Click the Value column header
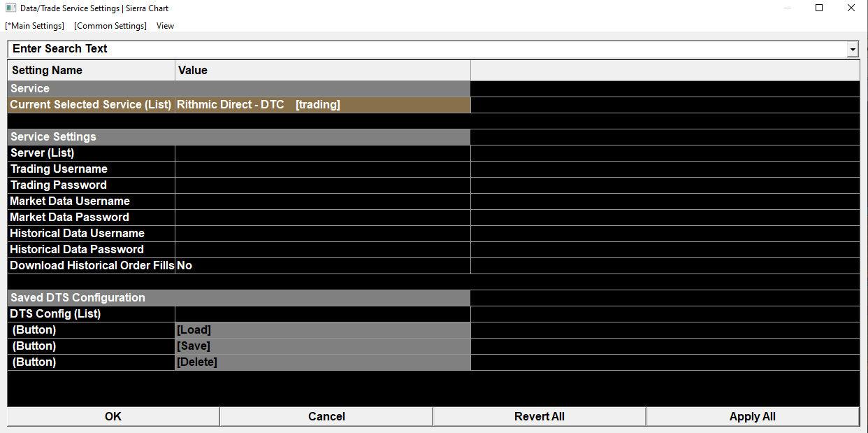The height and width of the screenshot is (433, 868). [323, 71]
